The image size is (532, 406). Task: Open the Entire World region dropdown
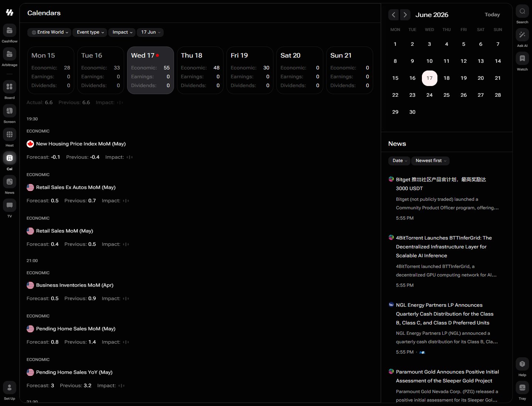click(50, 32)
